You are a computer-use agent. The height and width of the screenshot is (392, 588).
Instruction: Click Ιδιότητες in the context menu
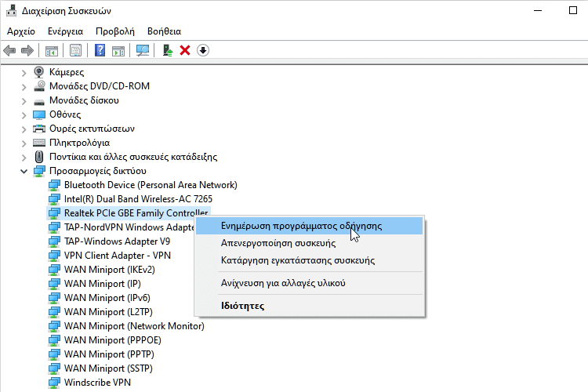242,306
